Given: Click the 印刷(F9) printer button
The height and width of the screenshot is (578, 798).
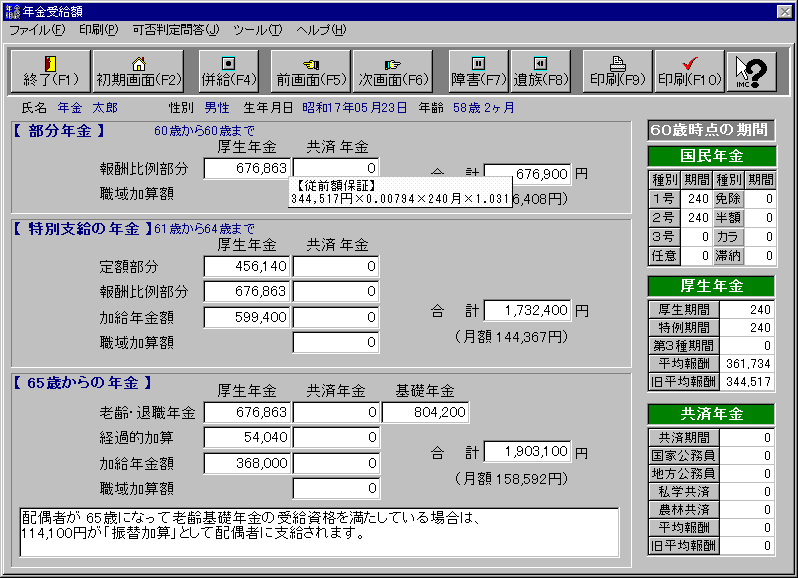Looking at the screenshot, I should [617, 71].
